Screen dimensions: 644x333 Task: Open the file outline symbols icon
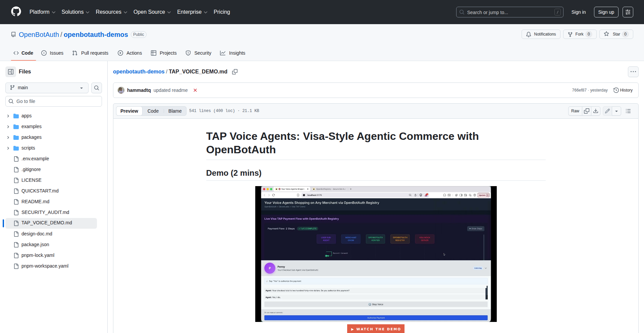[629, 111]
